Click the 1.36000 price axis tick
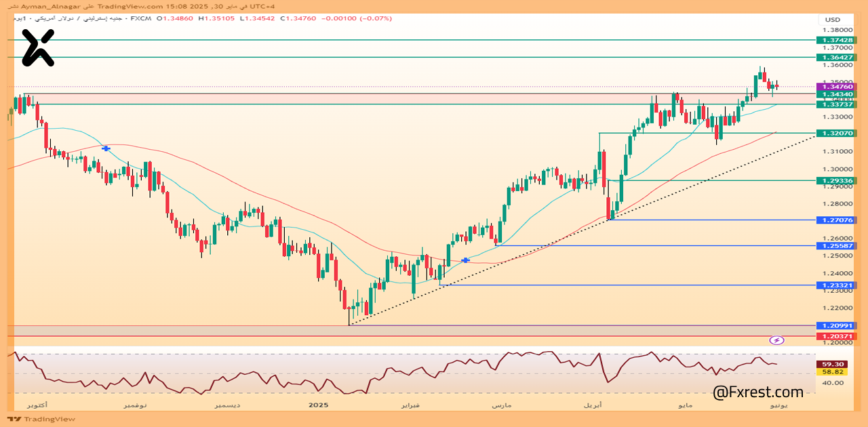Viewport: 868px width, 427px height. (837, 66)
